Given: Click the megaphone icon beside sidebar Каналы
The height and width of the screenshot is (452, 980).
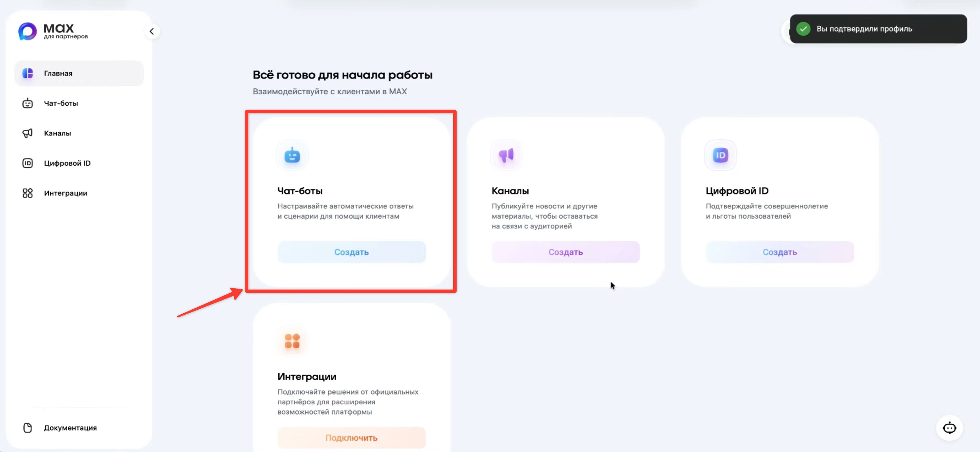Looking at the screenshot, I should click(27, 133).
